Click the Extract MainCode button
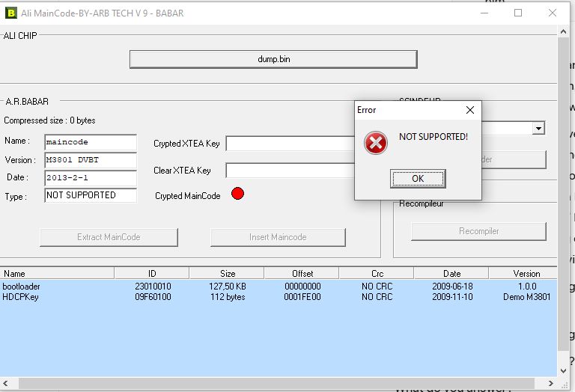Image resolution: width=575 pixels, height=392 pixels. pos(109,237)
